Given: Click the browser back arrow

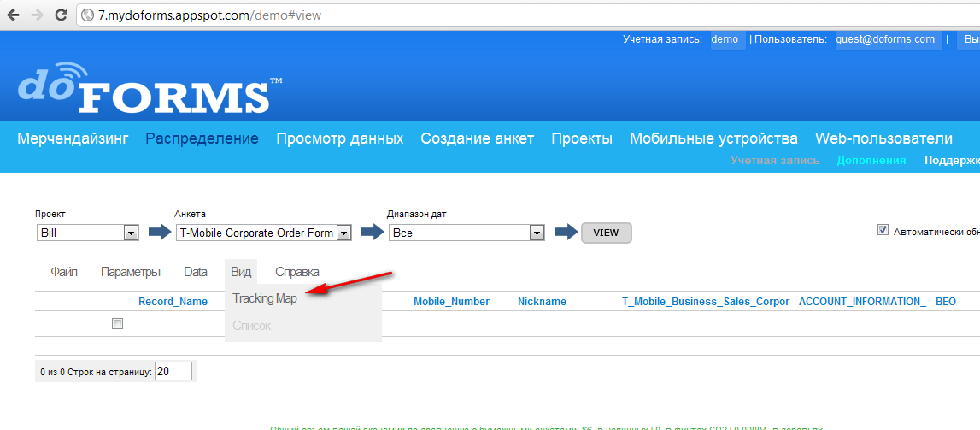Looking at the screenshot, I should (15, 15).
